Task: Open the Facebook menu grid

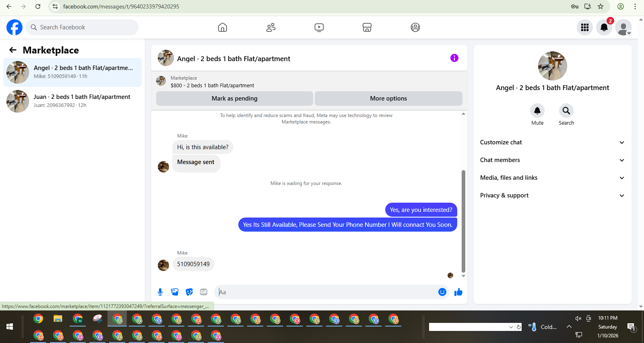Action: coord(585,27)
